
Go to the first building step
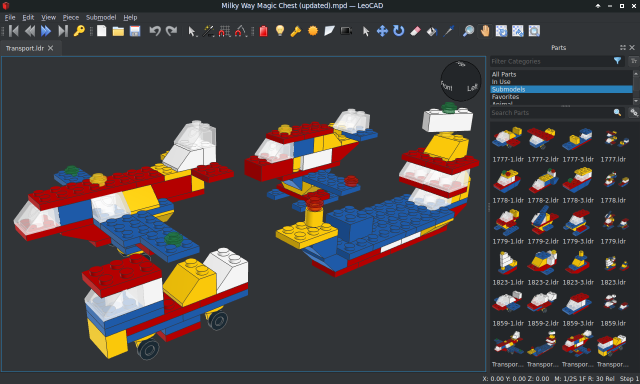click(x=14, y=31)
